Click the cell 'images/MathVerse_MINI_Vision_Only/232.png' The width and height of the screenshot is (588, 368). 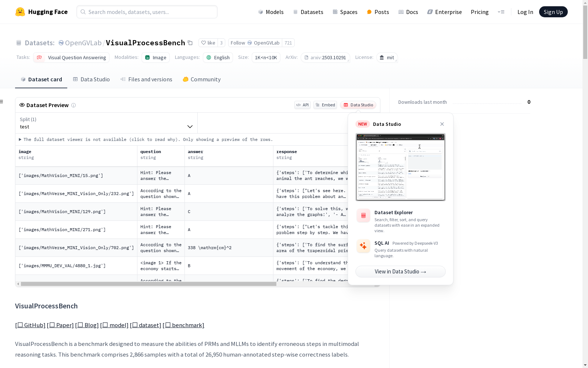tap(76, 194)
